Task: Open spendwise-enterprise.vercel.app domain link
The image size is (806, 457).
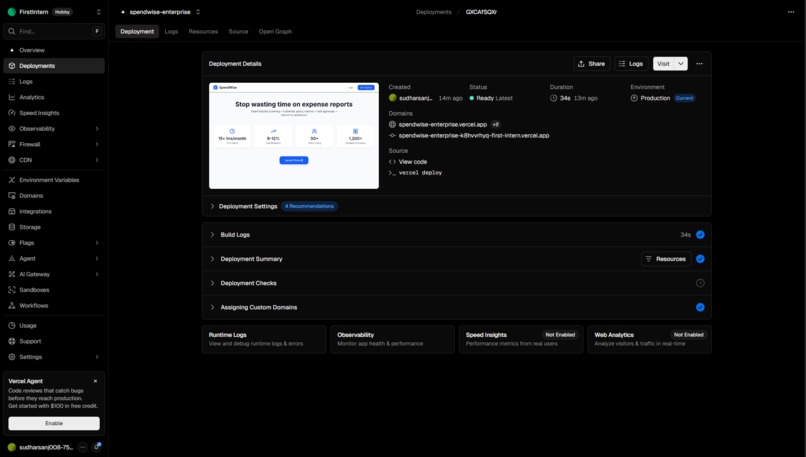Action: pos(443,124)
